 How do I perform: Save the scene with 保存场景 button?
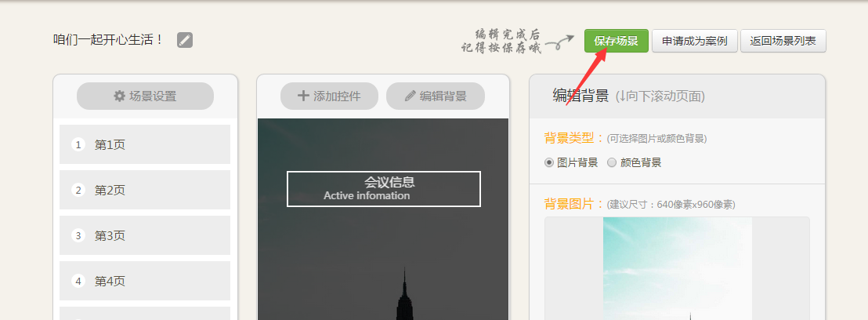[616, 41]
